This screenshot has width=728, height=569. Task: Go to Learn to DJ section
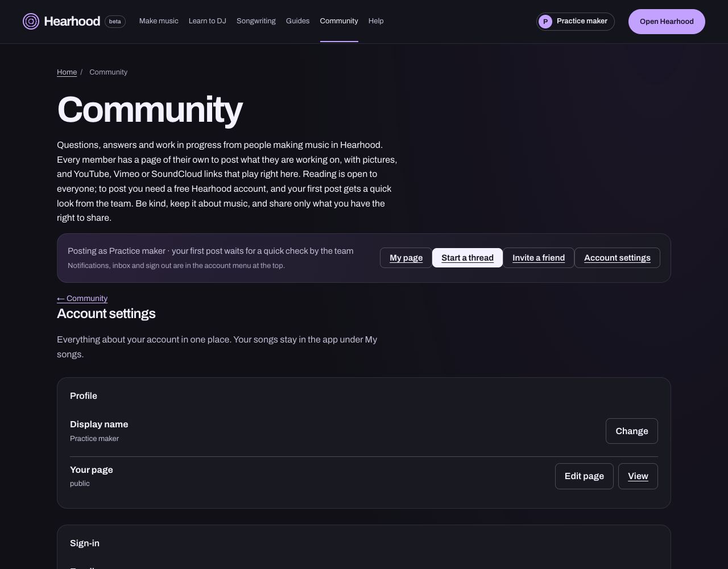click(x=208, y=21)
